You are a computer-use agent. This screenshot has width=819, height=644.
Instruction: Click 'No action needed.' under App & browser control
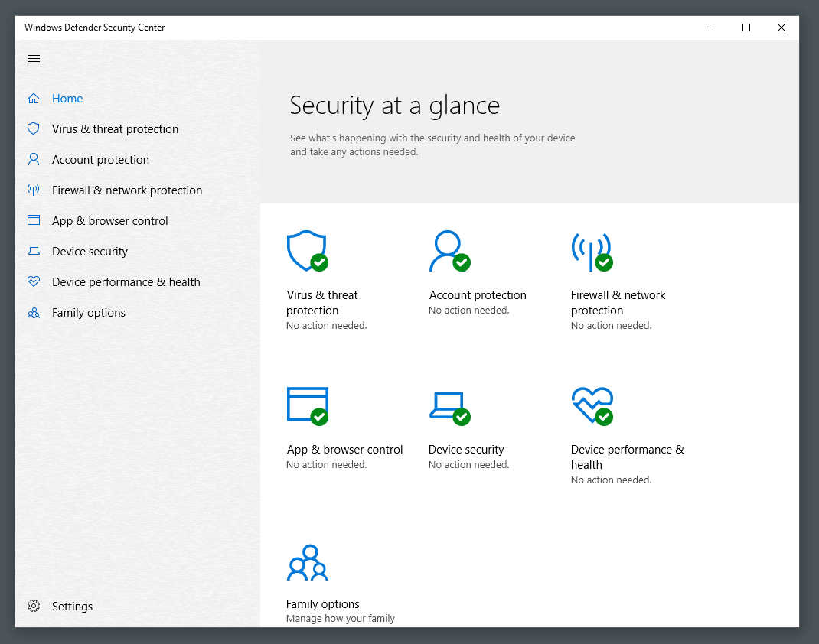pyautogui.click(x=326, y=464)
